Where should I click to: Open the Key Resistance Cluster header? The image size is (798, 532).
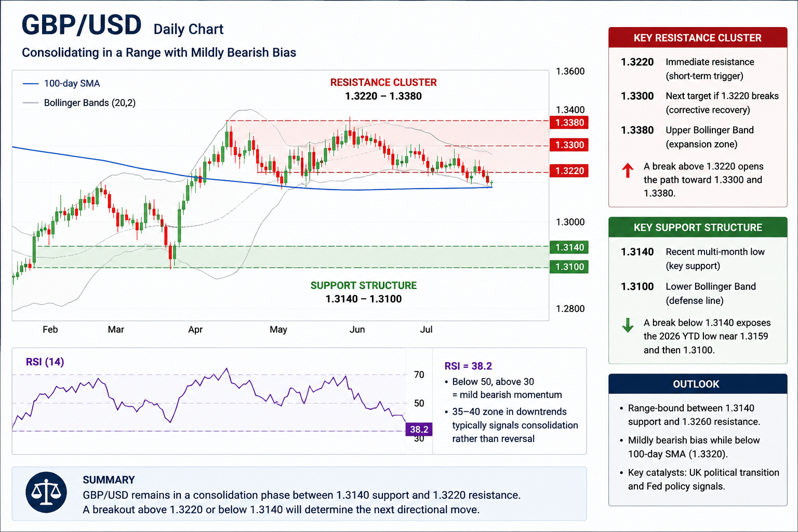698,38
